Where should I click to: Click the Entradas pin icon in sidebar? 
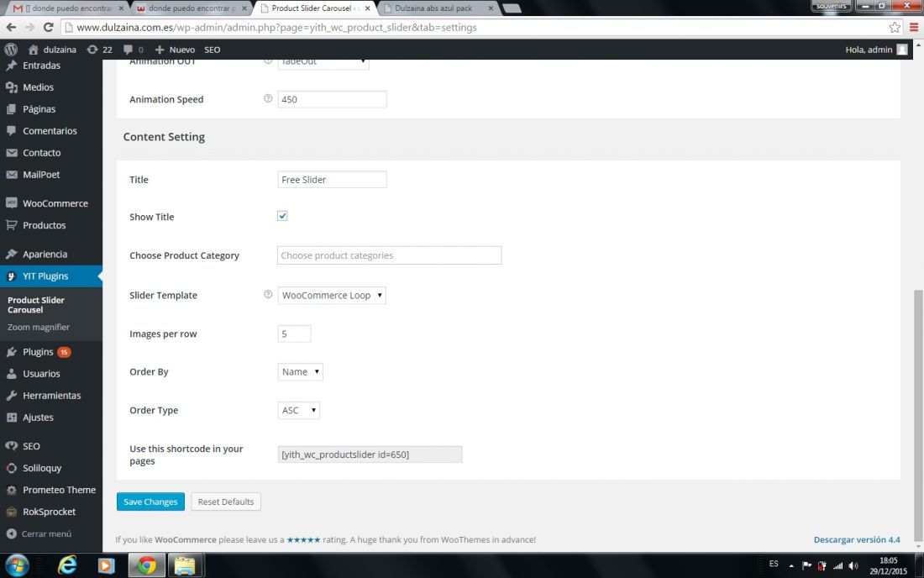tap(11, 66)
